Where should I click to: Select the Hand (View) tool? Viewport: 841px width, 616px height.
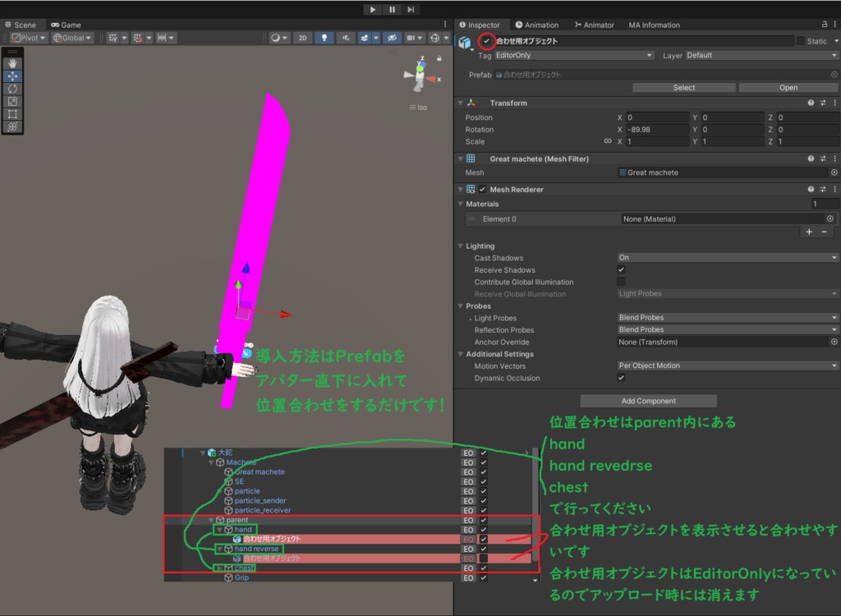[x=12, y=63]
